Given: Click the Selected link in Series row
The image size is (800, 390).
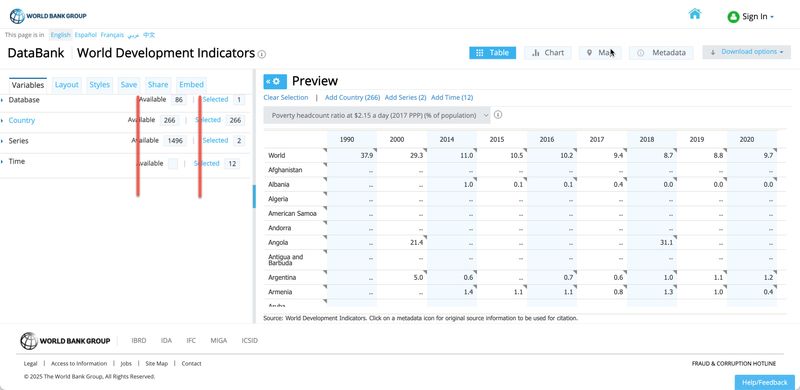Looking at the screenshot, I should (215, 140).
